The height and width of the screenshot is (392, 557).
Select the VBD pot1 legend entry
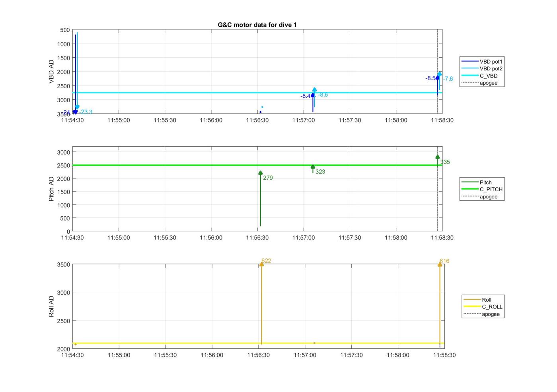coord(482,62)
